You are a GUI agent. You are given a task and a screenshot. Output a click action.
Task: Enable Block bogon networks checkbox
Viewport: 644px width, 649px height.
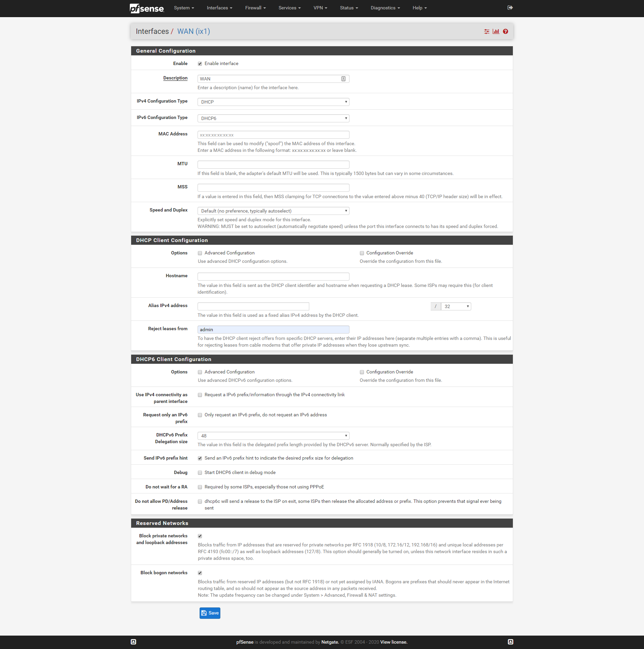click(201, 572)
